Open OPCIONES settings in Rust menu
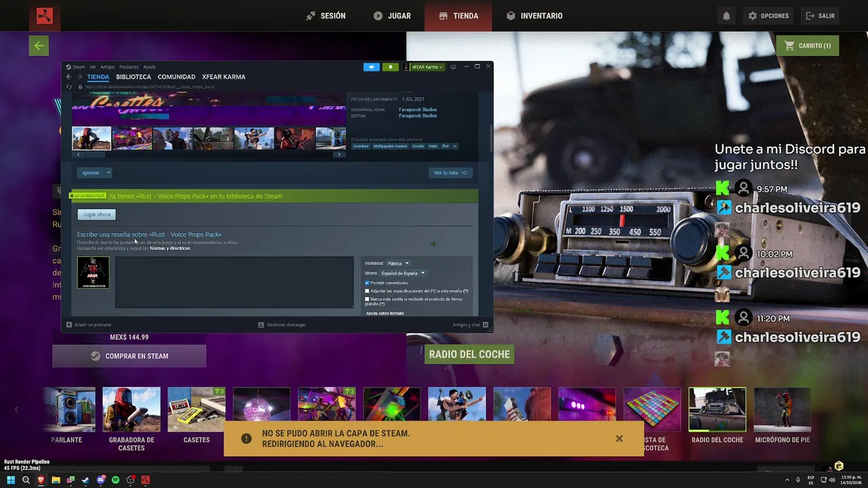This screenshot has width=868, height=488. pos(768,16)
